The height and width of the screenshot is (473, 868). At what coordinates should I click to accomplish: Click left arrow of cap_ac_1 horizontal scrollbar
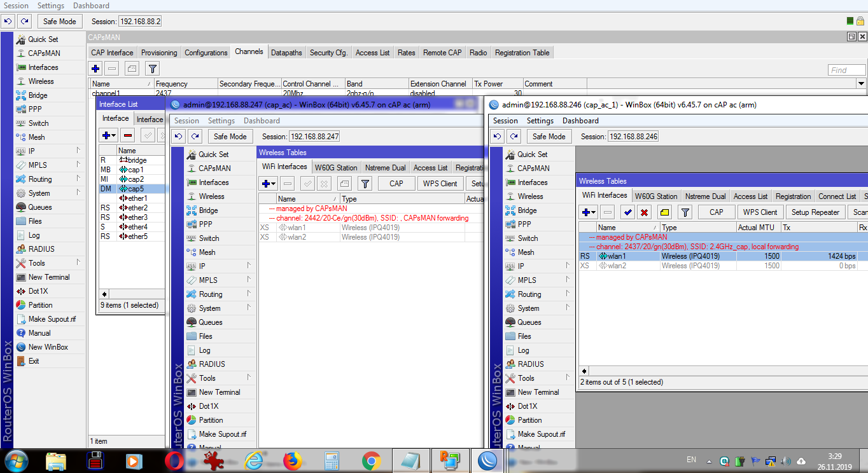584,371
